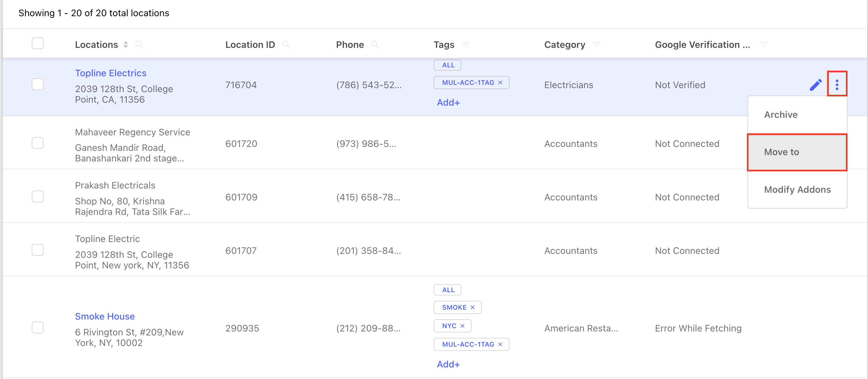Open Phone column search
The image size is (868, 379).
tap(375, 45)
